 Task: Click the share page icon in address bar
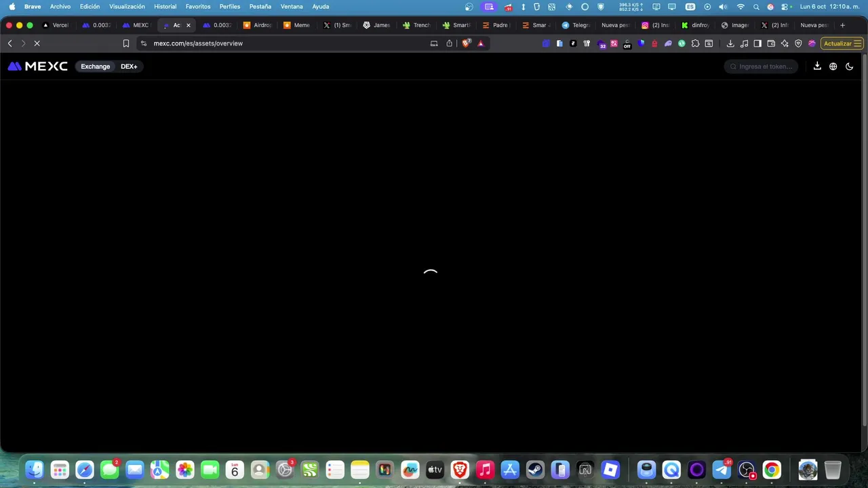449,43
